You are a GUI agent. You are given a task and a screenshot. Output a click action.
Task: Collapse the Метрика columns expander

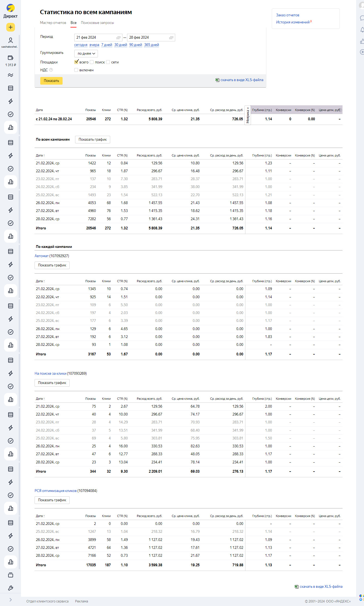pyautogui.click(x=248, y=115)
